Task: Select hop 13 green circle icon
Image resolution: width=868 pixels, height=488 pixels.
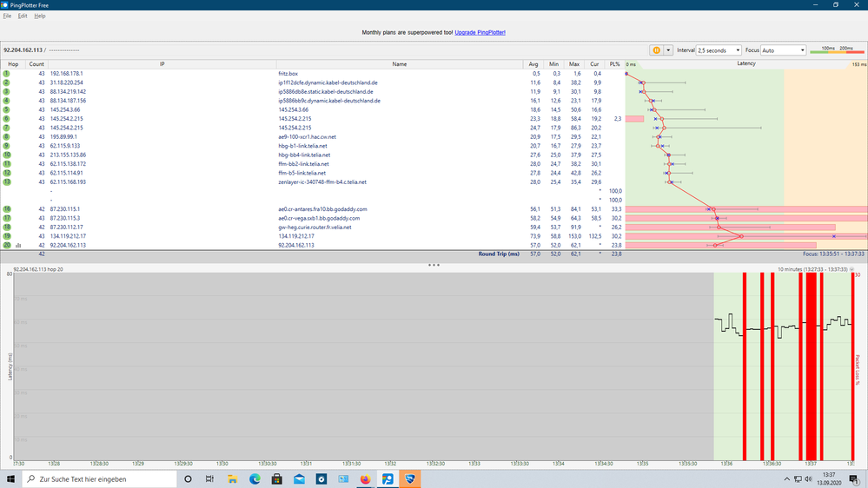Action: (7, 182)
